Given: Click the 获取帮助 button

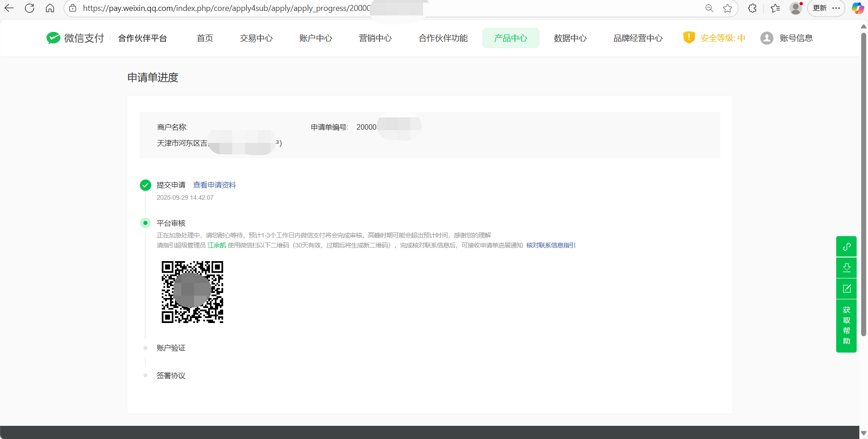Looking at the screenshot, I should click(846, 325).
